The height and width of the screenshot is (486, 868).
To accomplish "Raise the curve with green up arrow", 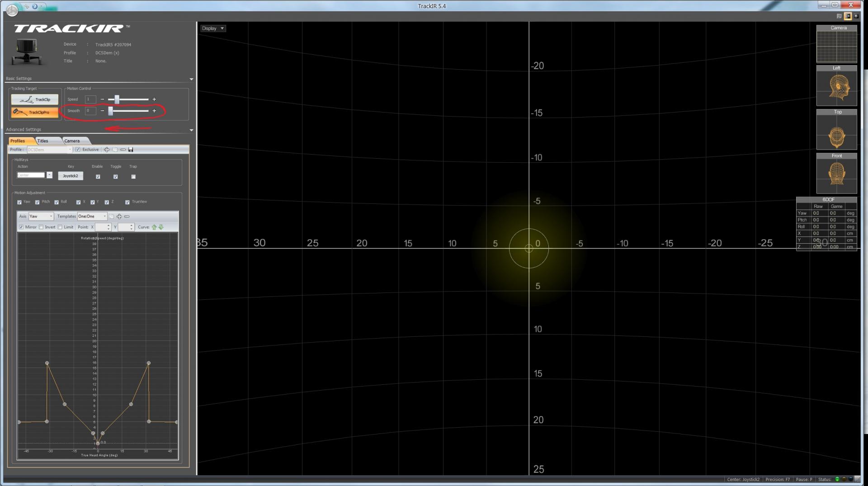I will point(154,227).
